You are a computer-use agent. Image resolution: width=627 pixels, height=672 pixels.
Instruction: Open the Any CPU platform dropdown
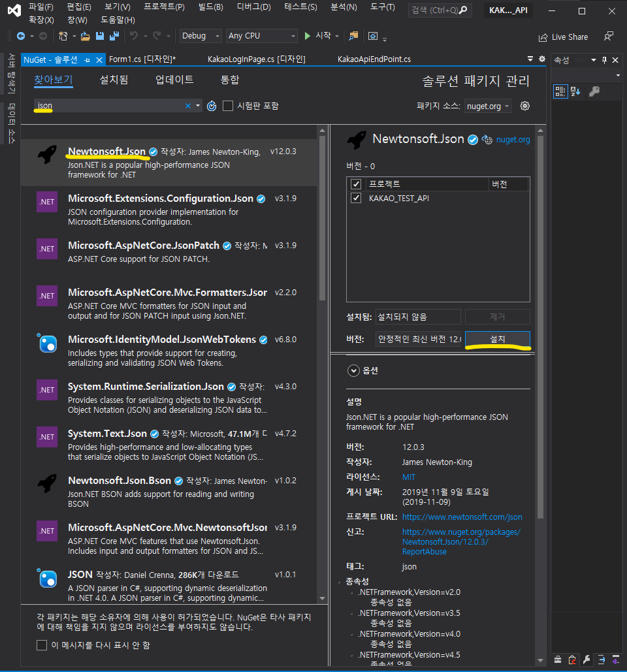261,36
